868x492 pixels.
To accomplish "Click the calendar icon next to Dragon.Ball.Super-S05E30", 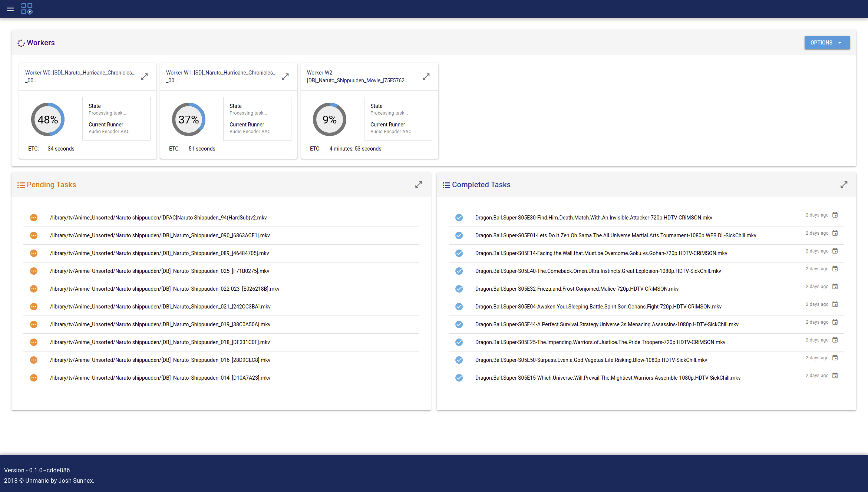I will coord(835,215).
